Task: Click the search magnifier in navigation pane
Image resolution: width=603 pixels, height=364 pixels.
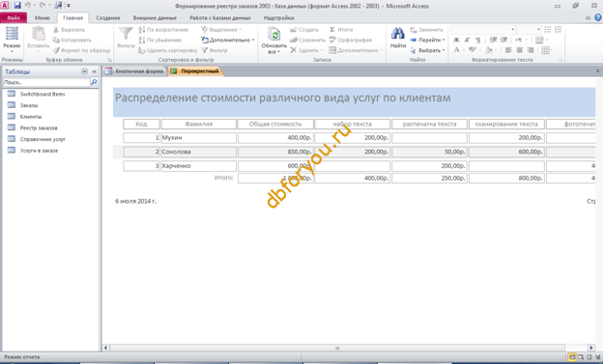Action: pyautogui.click(x=94, y=82)
